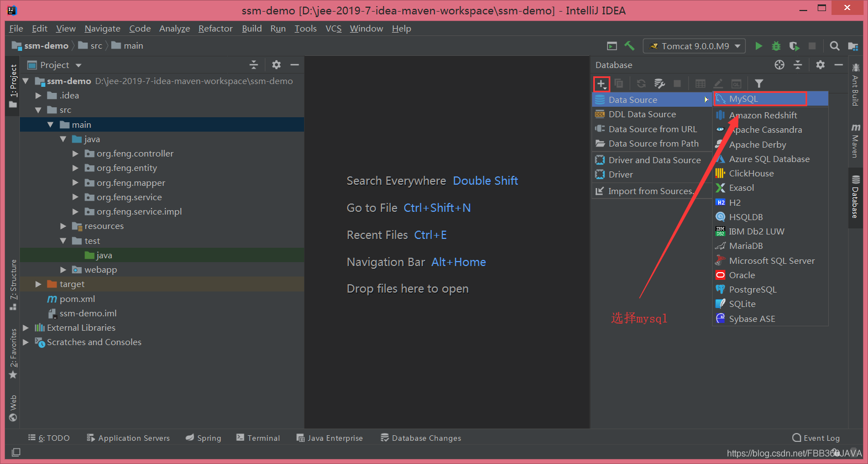Click the scroll-from-editor target icon in Database panel
This screenshot has height=464, width=868.
point(780,65)
